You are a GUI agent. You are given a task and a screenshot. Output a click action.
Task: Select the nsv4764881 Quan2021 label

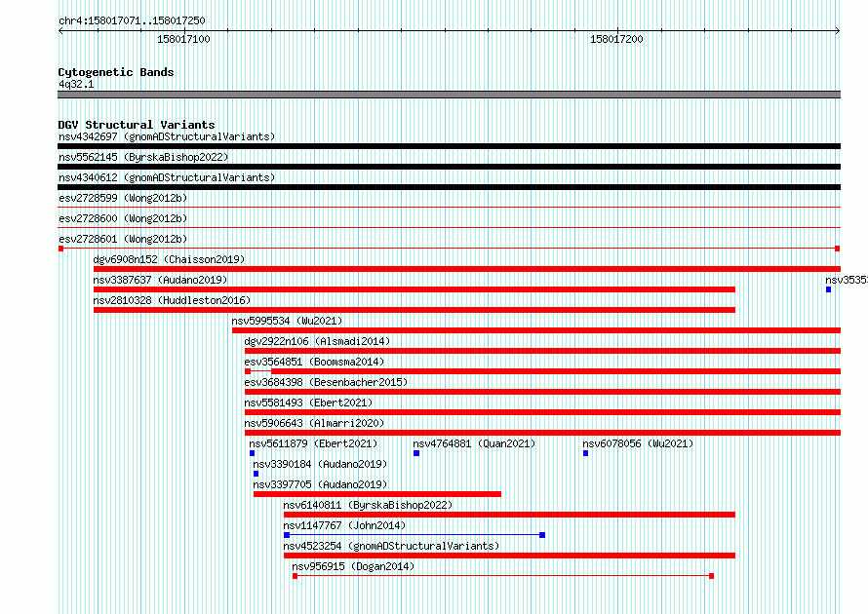coord(474,443)
